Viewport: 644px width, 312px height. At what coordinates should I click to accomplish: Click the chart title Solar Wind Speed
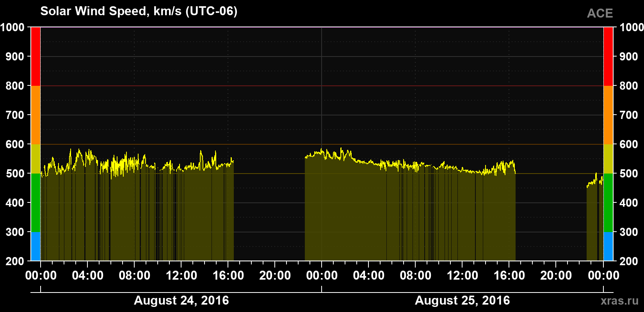pos(139,11)
